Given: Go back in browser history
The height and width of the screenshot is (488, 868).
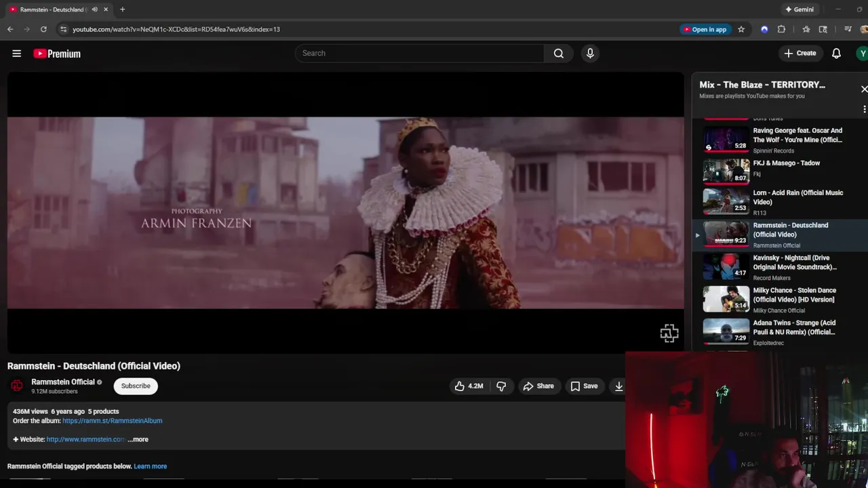Looking at the screenshot, I should 10,29.
